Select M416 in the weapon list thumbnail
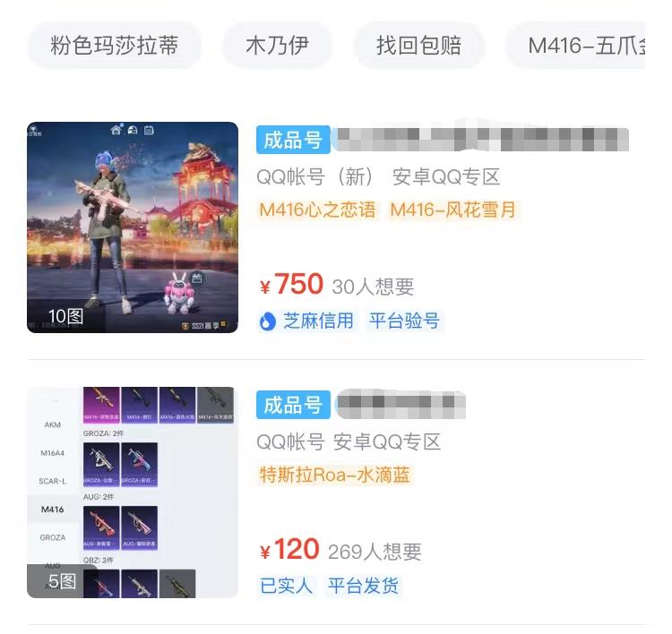The width and height of the screenshot is (672, 634). tap(52, 510)
